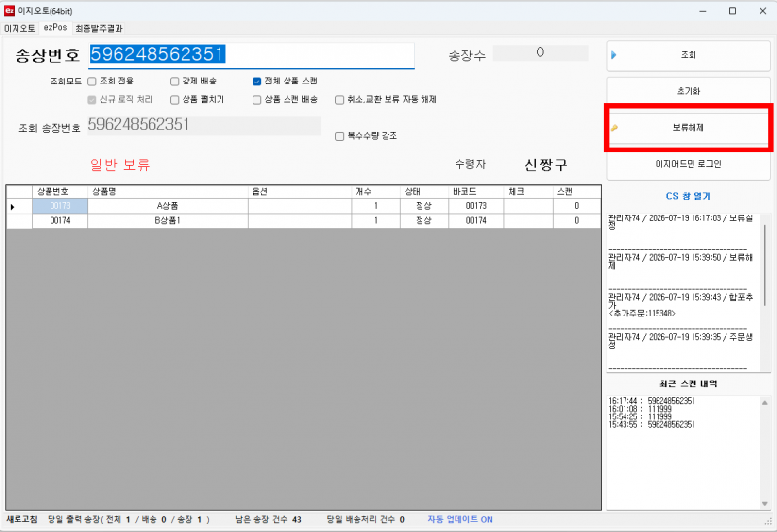Image resolution: width=777 pixels, height=532 pixels.
Task: Click the 일반 보류 status text
Action: 119,164
